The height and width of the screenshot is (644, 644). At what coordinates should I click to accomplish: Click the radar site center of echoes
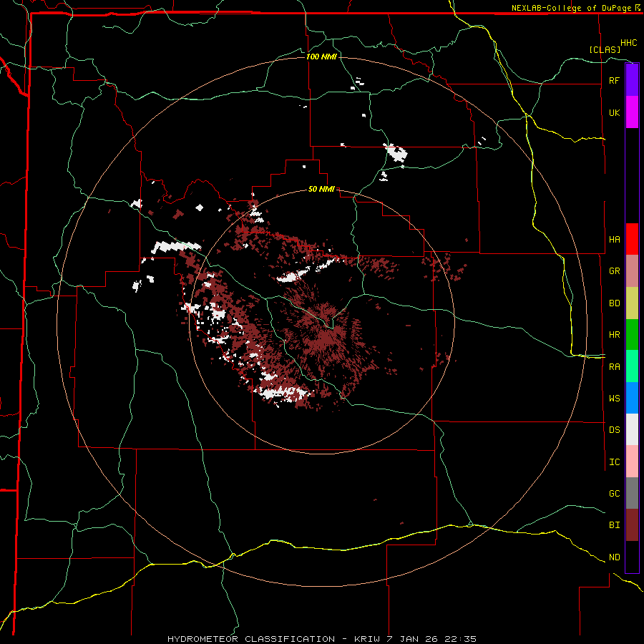[323, 322]
